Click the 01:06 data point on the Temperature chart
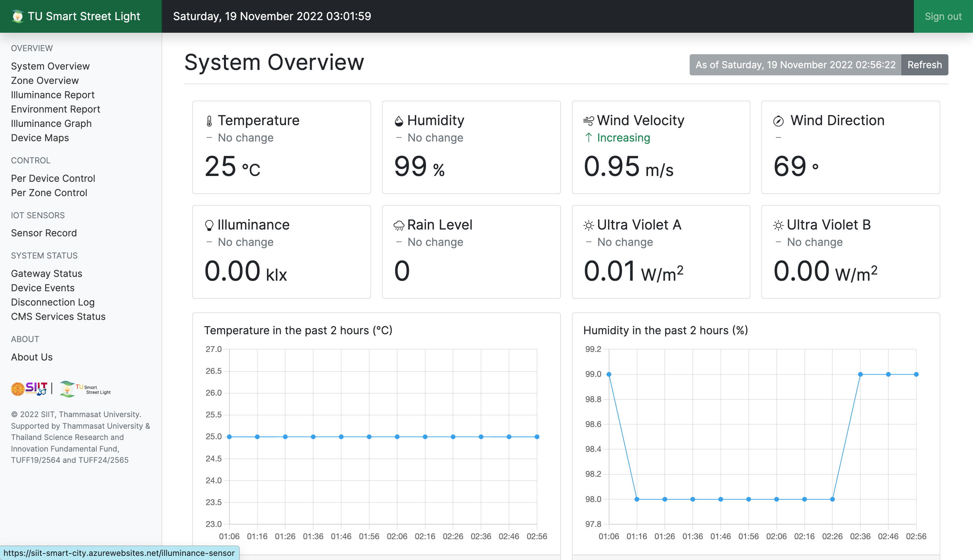This screenshot has height=560, width=973. (229, 437)
